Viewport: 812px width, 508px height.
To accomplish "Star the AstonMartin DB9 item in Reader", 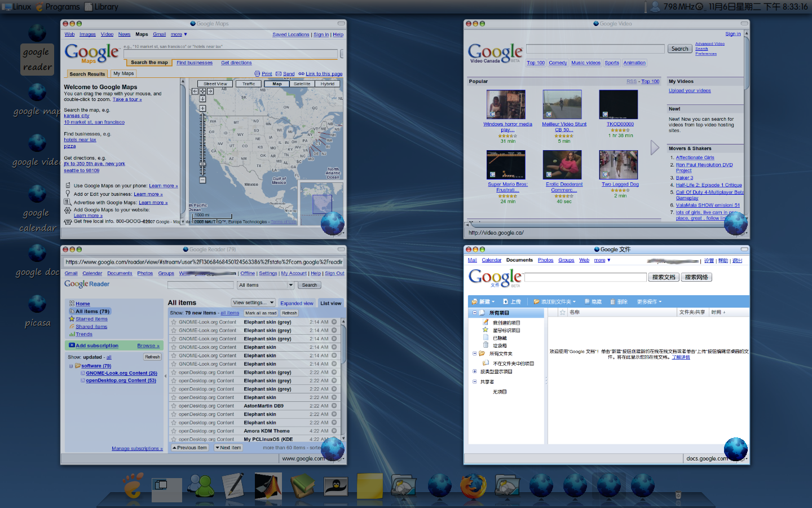I will point(174,406).
